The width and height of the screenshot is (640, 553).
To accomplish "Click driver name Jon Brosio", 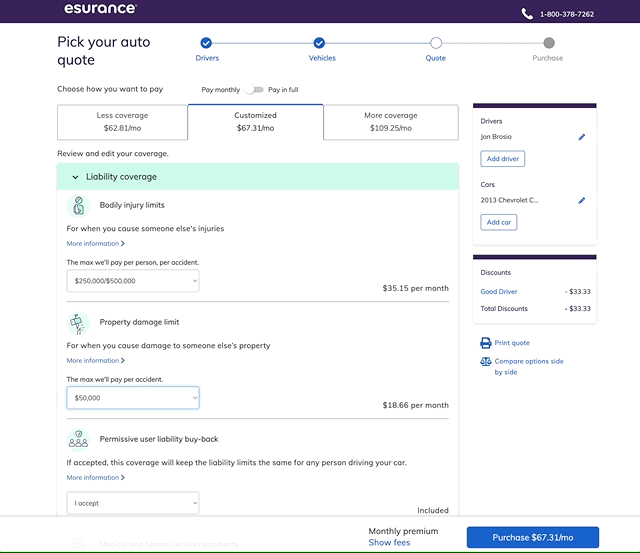I will pyautogui.click(x=496, y=137).
